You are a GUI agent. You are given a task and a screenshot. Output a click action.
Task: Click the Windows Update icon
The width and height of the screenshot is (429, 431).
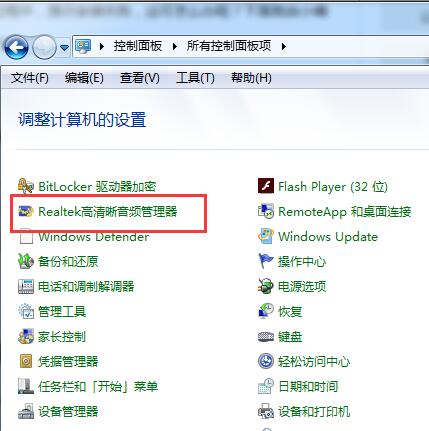[x=266, y=236]
